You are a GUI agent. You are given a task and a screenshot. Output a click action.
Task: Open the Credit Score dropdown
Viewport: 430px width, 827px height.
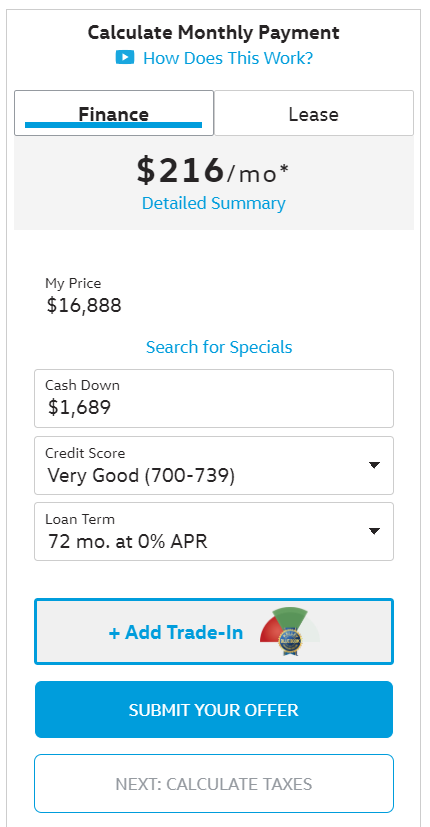coord(214,465)
